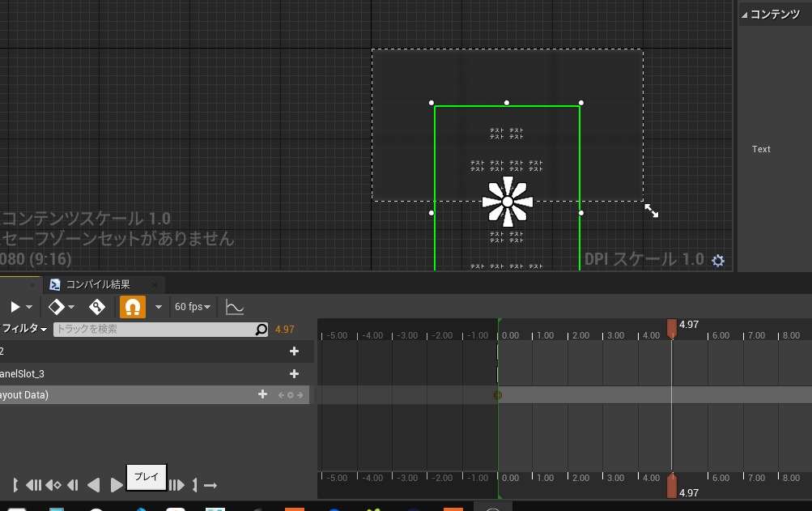Jump to previous key on Layout Data row
This screenshot has width=812, height=511.
tap(281, 395)
